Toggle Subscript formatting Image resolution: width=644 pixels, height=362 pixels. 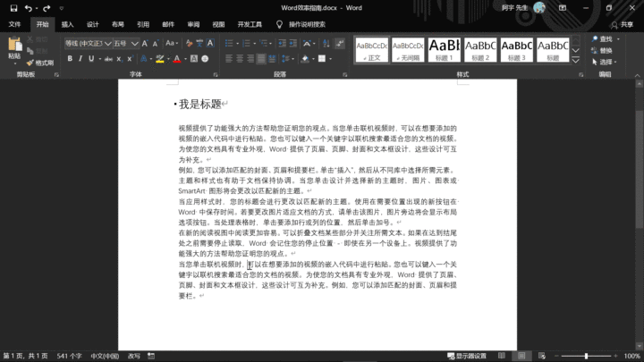pyautogui.click(x=119, y=59)
